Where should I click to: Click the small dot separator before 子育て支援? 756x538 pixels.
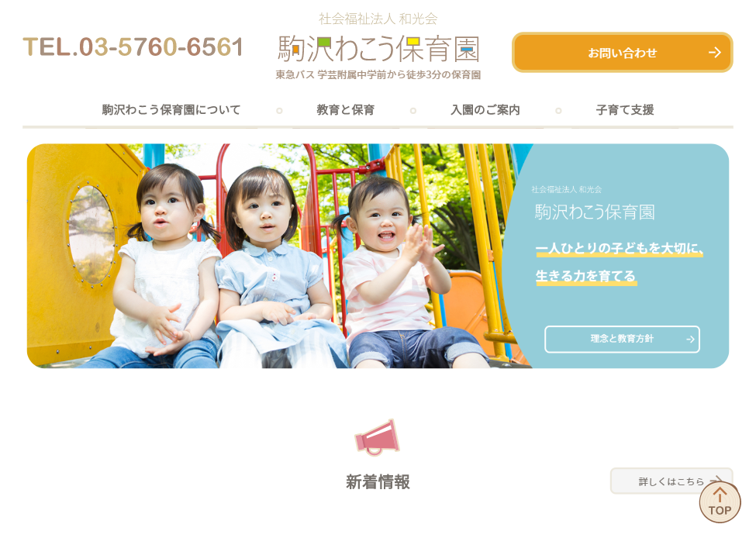coord(558,111)
